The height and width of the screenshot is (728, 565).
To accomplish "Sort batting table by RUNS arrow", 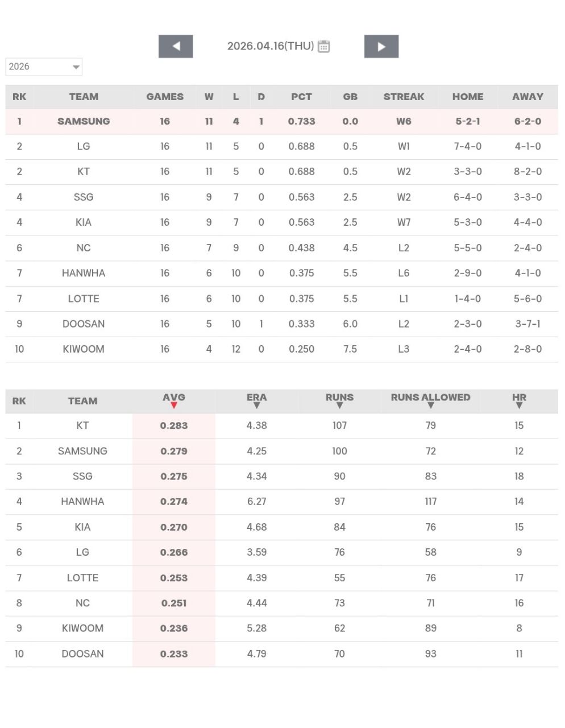I will coord(339,405).
